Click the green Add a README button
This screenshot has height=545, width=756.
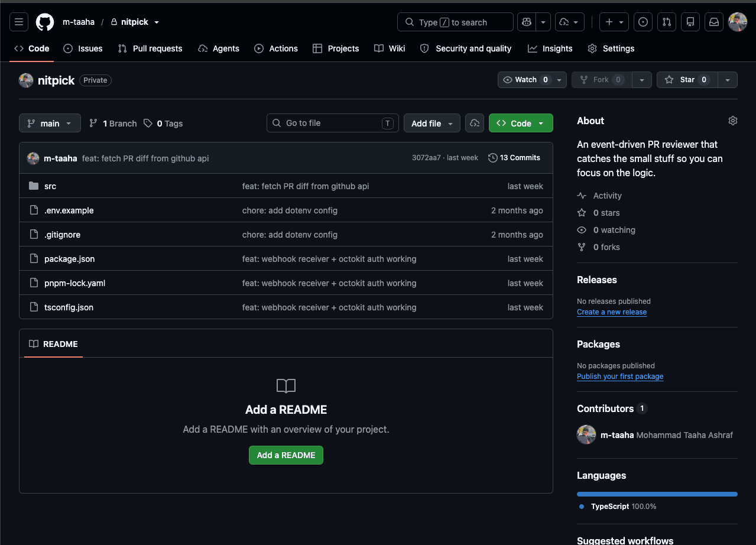click(x=286, y=455)
